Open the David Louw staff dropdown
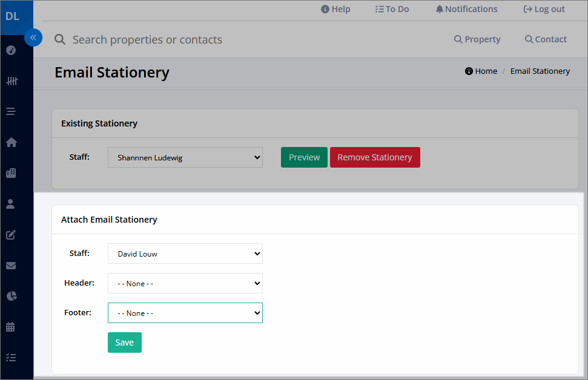 point(185,254)
